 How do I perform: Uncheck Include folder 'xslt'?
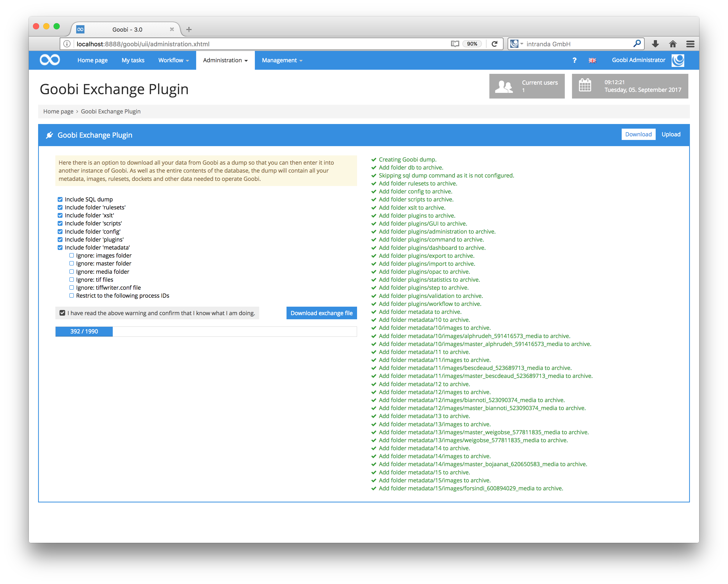[x=60, y=215]
